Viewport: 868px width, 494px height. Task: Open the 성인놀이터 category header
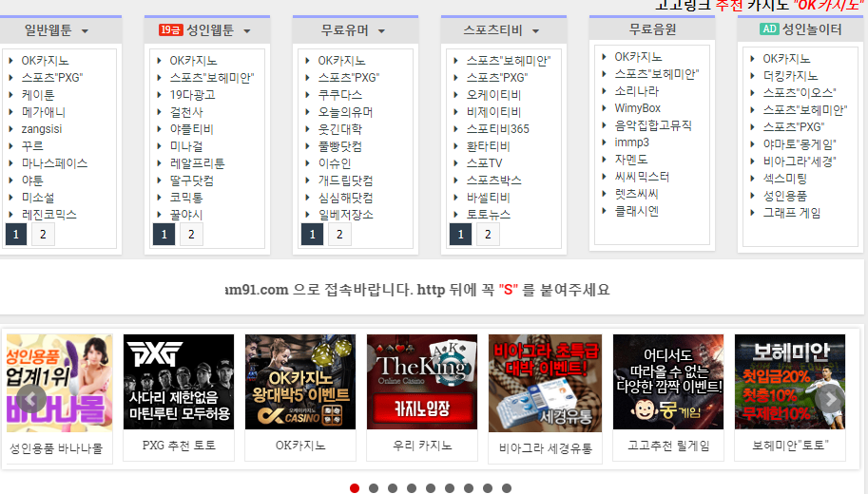tap(800, 29)
